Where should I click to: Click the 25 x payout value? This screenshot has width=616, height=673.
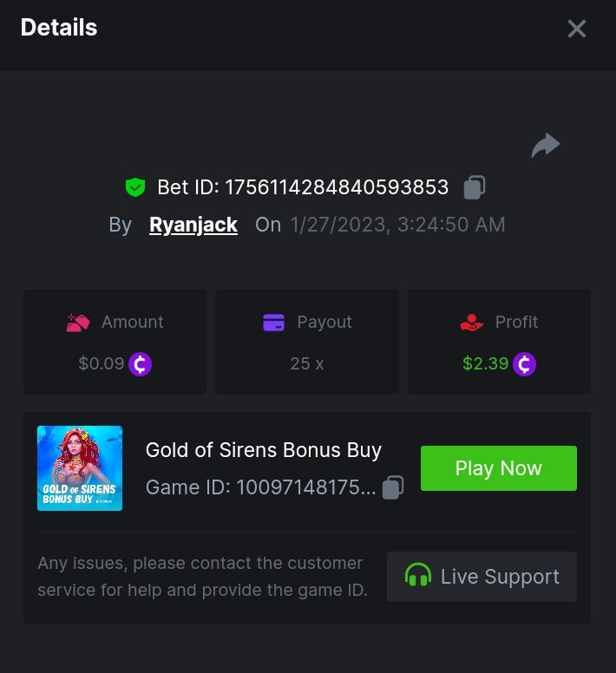click(307, 364)
